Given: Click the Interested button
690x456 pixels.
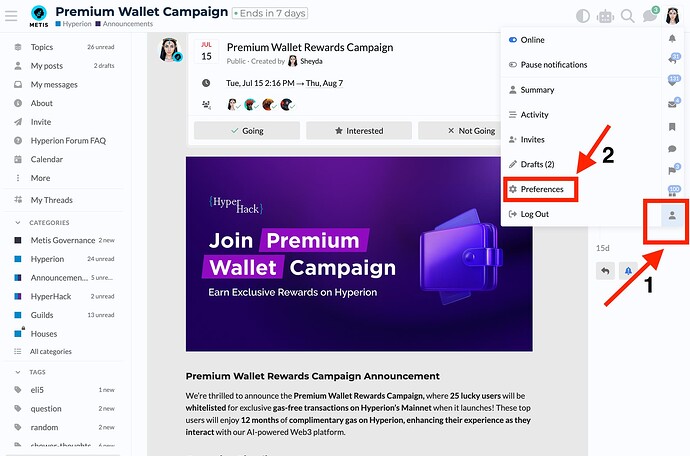Looking at the screenshot, I should click(359, 131).
